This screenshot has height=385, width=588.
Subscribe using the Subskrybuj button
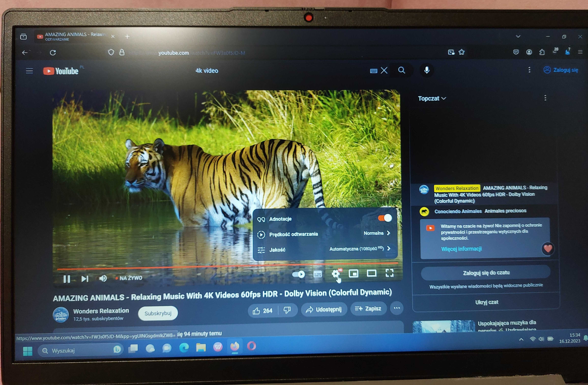(x=158, y=313)
